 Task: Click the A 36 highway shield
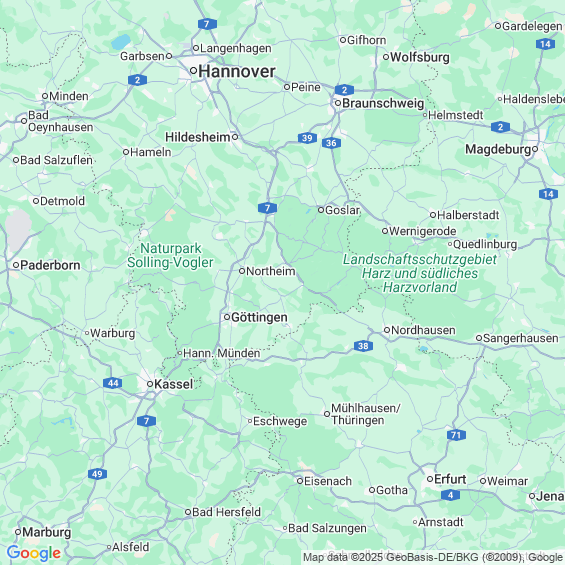(331, 143)
